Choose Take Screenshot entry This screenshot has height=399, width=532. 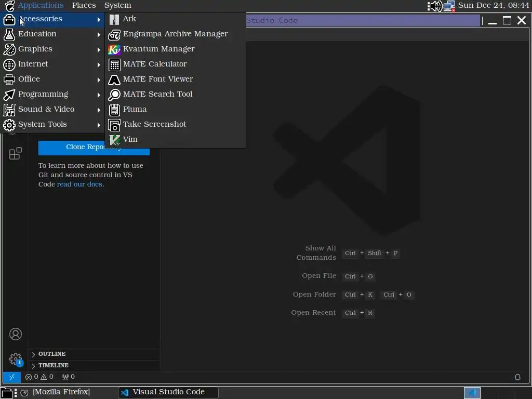click(x=175, y=124)
